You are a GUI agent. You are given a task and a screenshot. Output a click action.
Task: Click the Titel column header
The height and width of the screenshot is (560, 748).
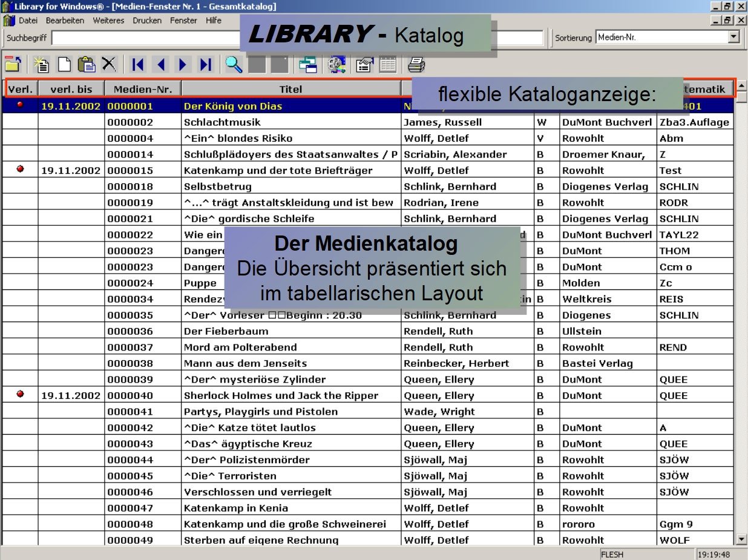[291, 89]
